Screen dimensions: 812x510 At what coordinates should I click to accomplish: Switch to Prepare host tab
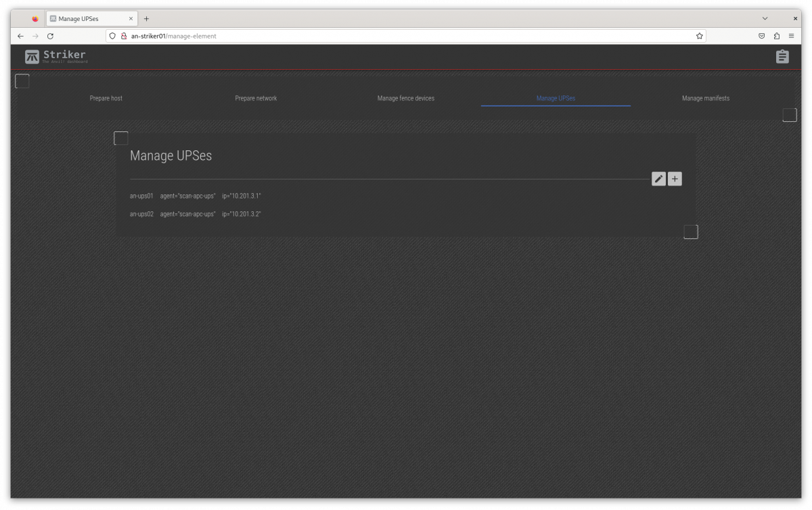point(106,98)
